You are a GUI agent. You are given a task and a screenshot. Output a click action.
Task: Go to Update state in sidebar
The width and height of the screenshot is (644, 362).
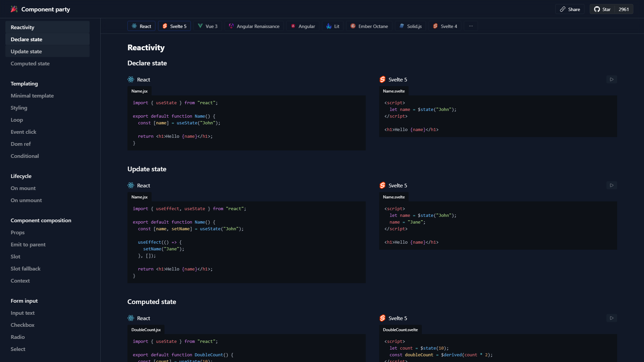pyautogui.click(x=47, y=51)
